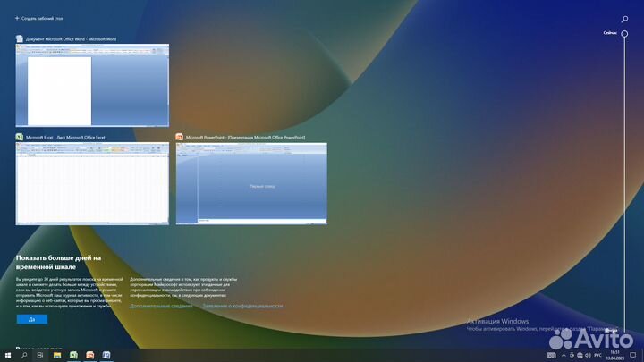
Task: Expand the hidden tray icons chevron
Action: [x=563, y=356]
